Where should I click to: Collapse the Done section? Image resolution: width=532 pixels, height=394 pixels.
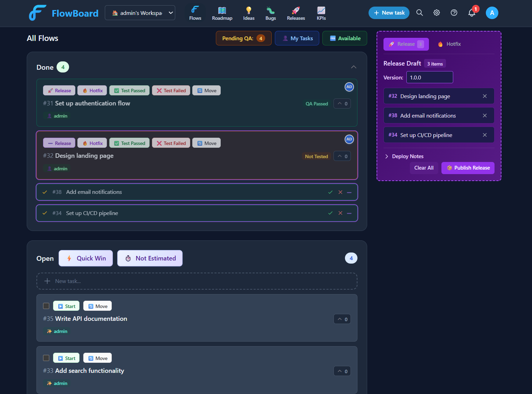[354, 67]
